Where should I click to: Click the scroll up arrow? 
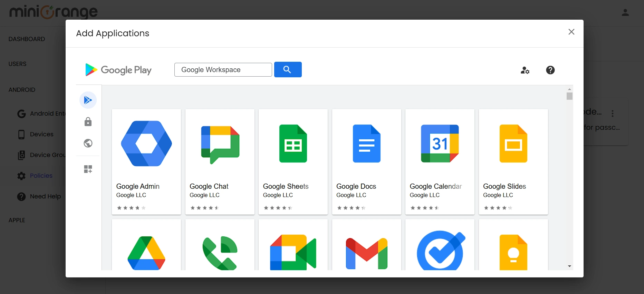pyautogui.click(x=569, y=89)
